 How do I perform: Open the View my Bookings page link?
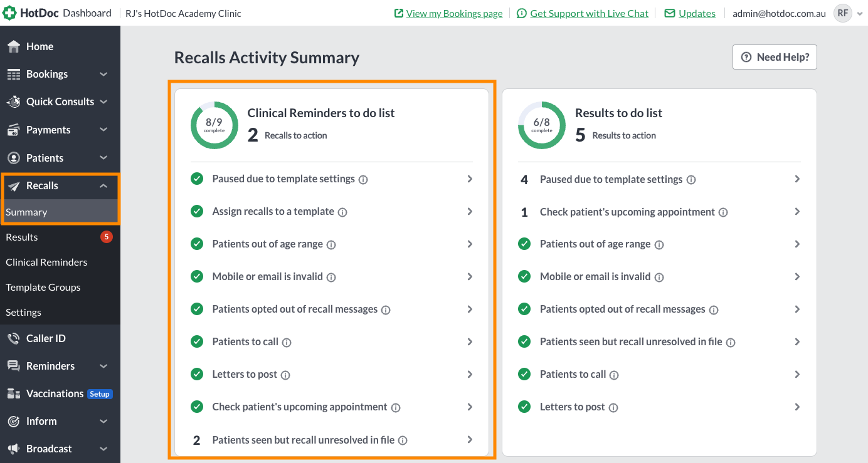coord(454,13)
